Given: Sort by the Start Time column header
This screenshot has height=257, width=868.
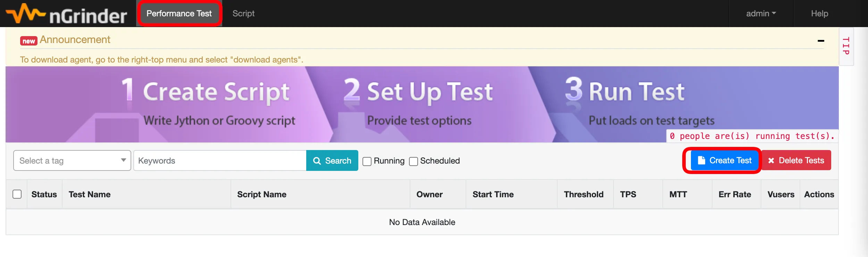Looking at the screenshot, I should pyautogui.click(x=493, y=194).
